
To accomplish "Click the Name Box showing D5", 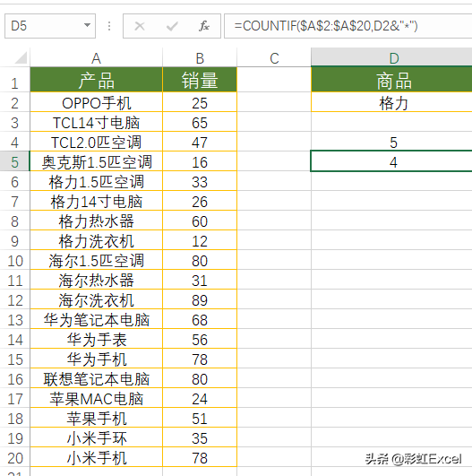I will coord(50,26).
